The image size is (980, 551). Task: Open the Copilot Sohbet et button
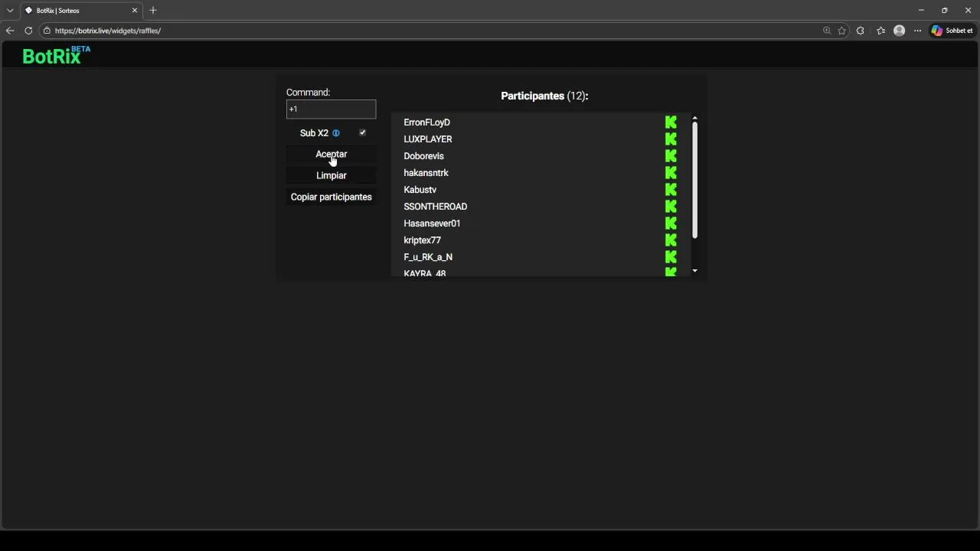[952, 31]
